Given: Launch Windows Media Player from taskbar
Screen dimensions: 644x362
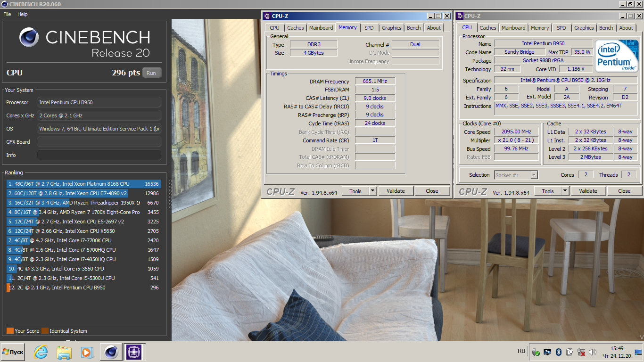Looking at the screenshot, I should [87, 352].
